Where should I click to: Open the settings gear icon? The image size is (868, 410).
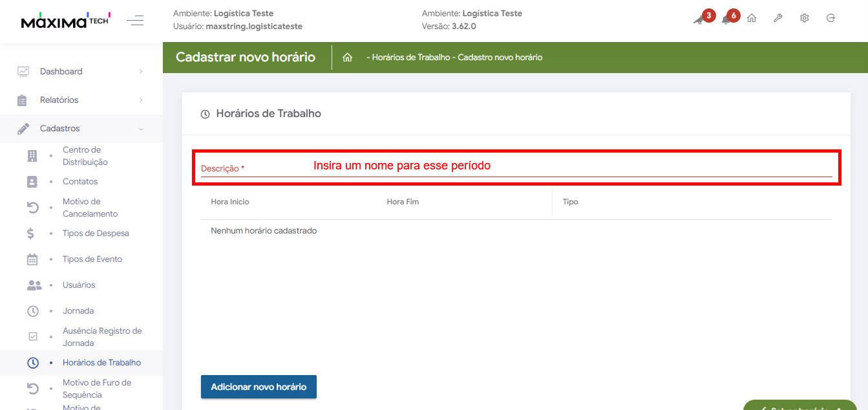[x=805, y=18]
